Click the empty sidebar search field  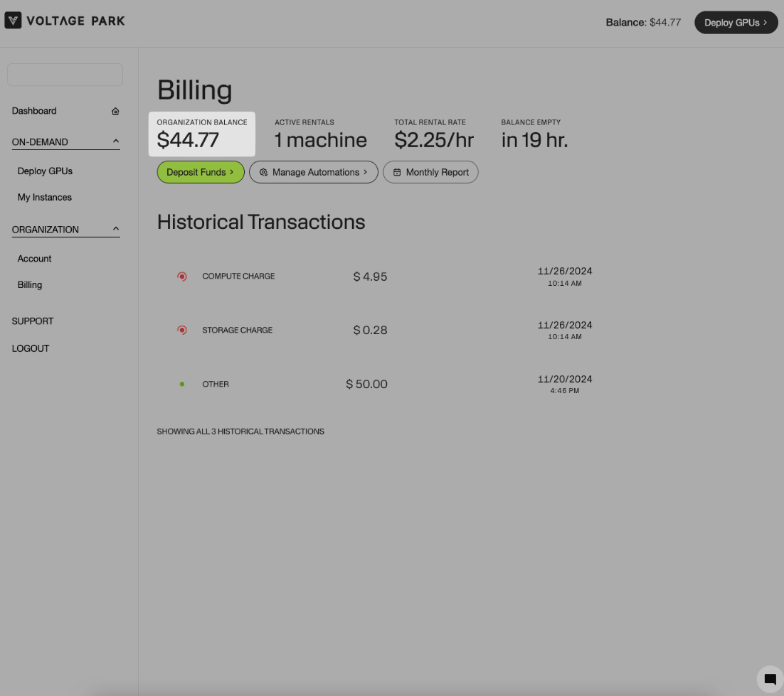(65, 75)
